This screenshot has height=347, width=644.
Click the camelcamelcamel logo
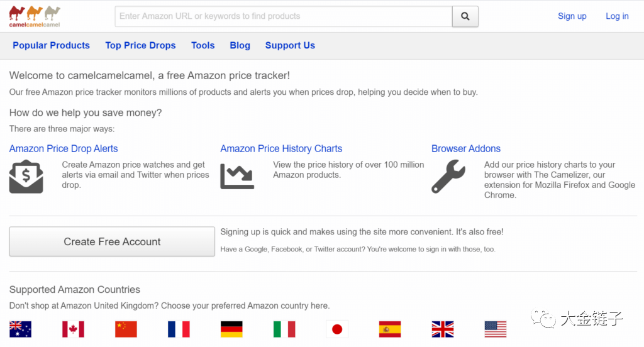[x=35, y=16]
